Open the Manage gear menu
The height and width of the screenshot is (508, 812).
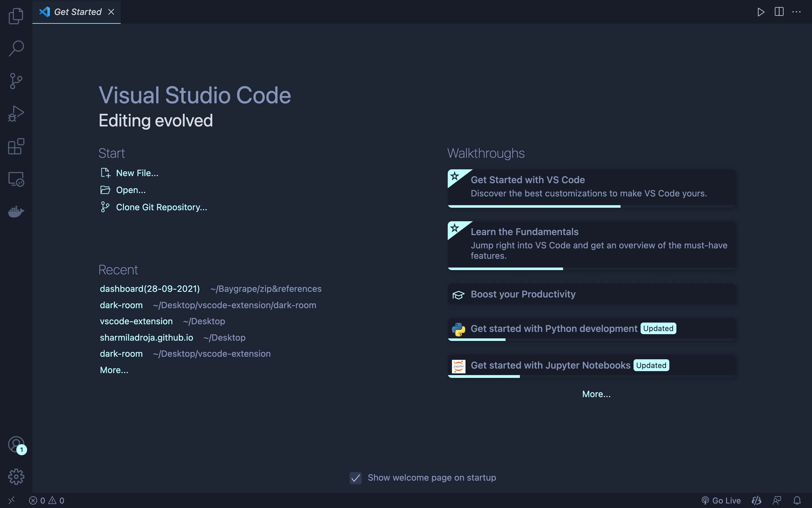click(x=16, y=477)
